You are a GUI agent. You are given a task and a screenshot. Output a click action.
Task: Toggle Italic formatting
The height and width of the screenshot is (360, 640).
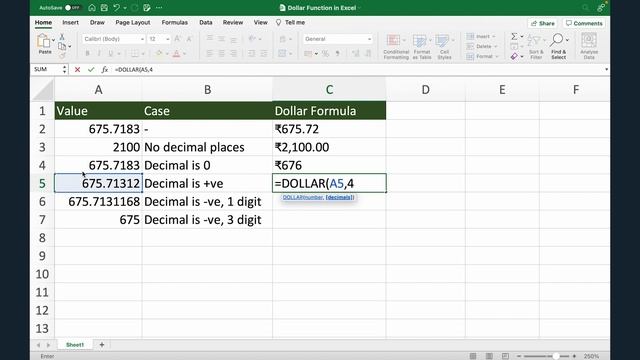click(x=99, y=53)
